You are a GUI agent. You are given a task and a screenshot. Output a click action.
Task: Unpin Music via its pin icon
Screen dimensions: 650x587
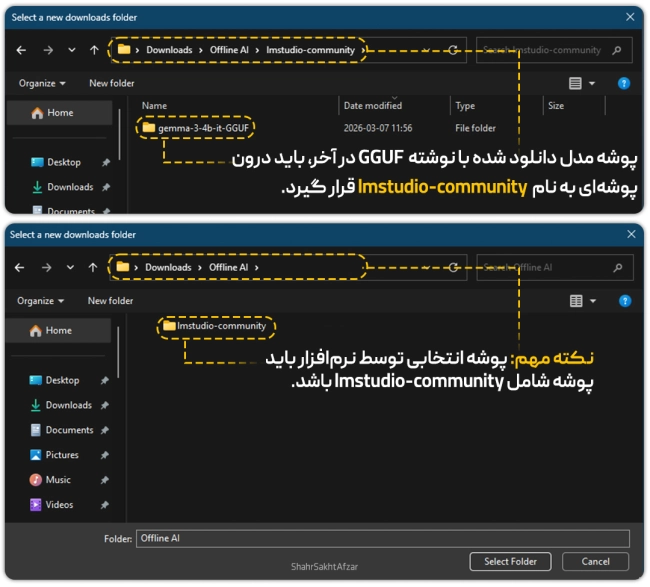[x=104, y=480]
